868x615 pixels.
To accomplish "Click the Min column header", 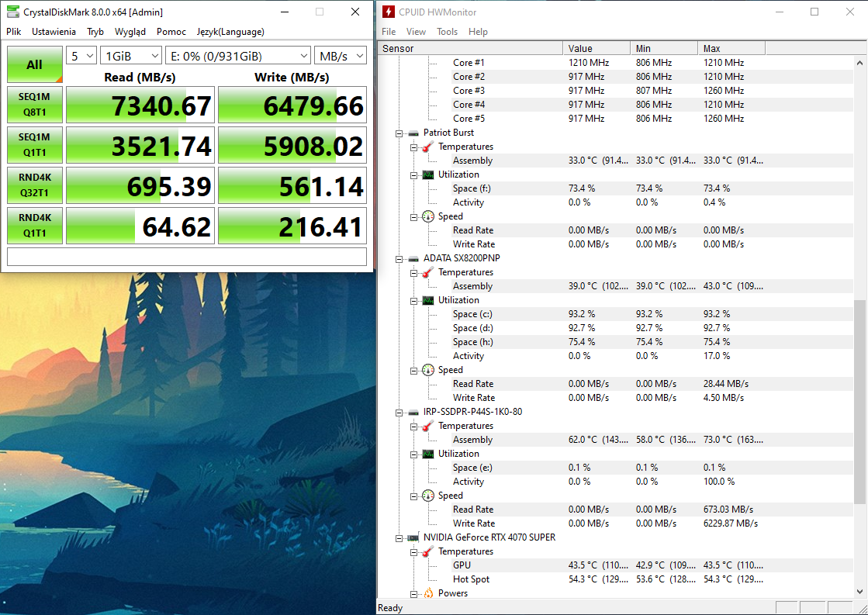I will [x=664, y=48].
